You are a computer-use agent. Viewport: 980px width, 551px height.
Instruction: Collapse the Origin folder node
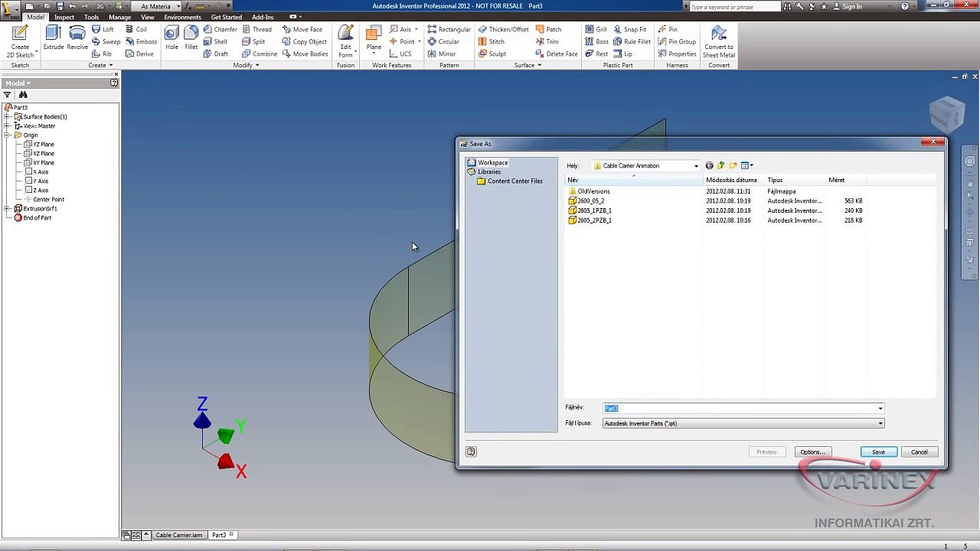click(x=7, y=135)
